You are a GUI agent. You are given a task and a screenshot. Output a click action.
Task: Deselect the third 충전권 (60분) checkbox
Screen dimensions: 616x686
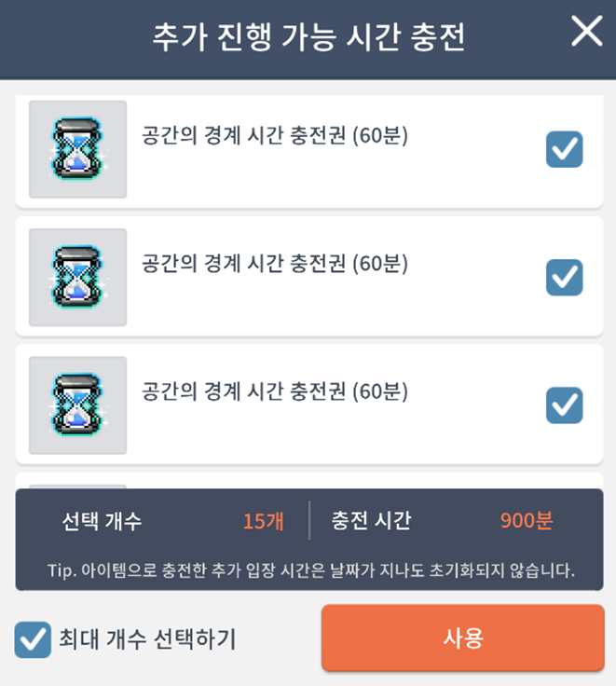click(x=564, y=405)
